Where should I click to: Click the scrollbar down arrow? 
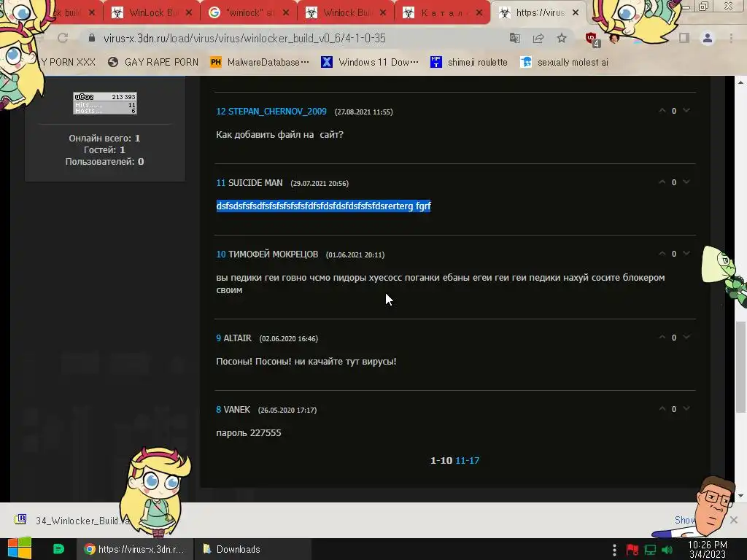click(x=740, y=496)
